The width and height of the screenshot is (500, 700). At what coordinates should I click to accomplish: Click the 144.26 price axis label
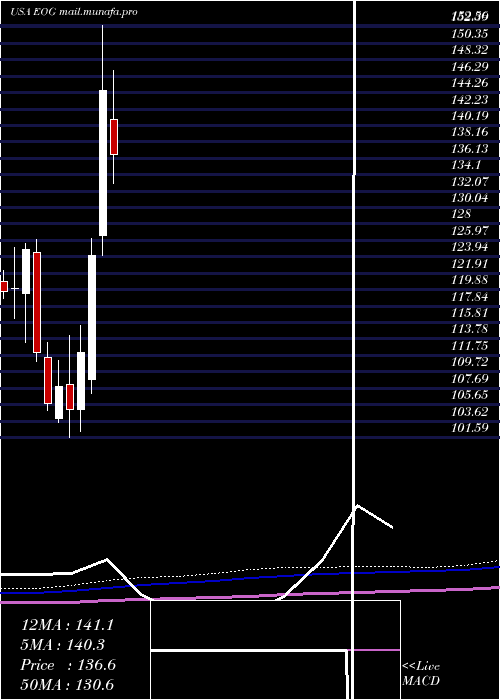[x=469, y=83]
